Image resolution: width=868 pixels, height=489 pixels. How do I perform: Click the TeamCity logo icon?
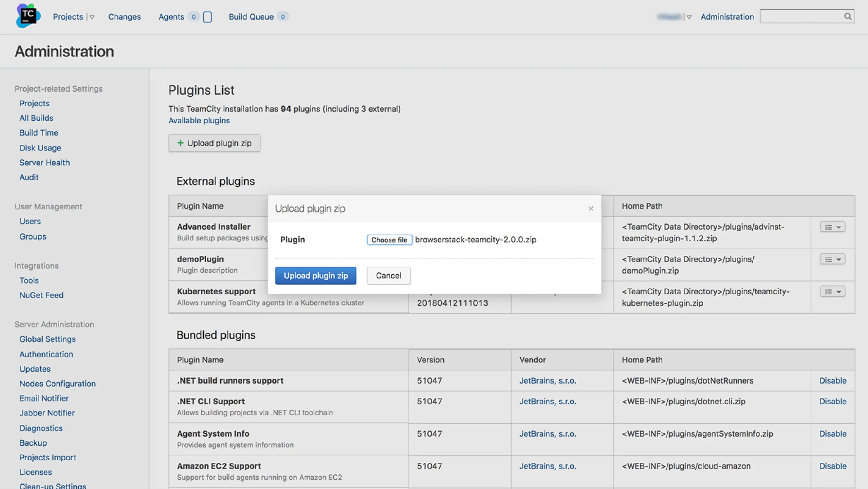[x=28, y=16]
